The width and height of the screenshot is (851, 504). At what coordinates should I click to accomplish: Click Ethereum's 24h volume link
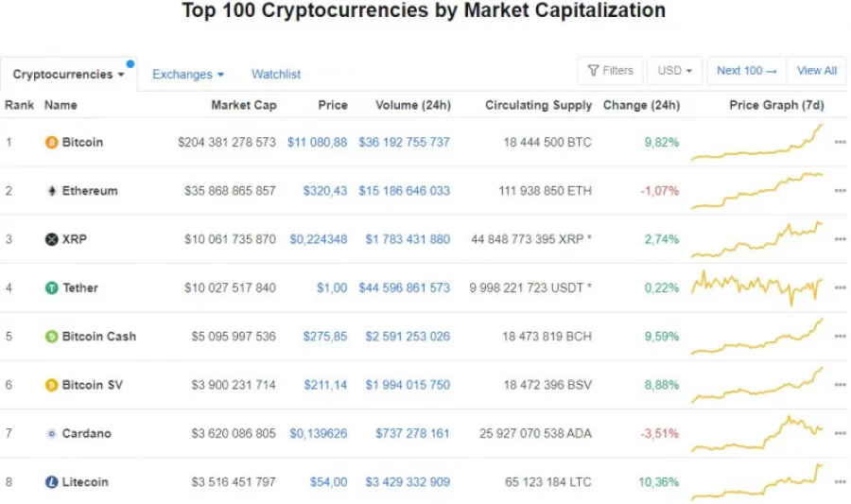[404, 191]
